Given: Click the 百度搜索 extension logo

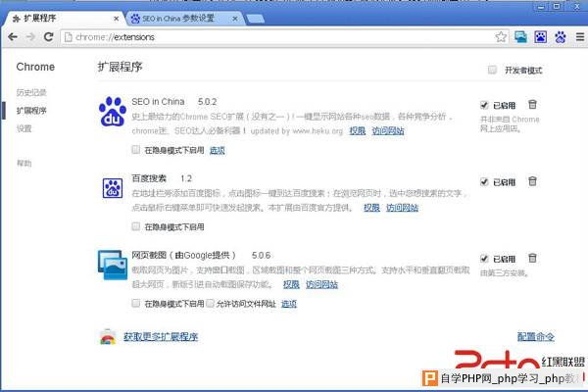Looking at the screenshot, I should [x=113, y=188].
